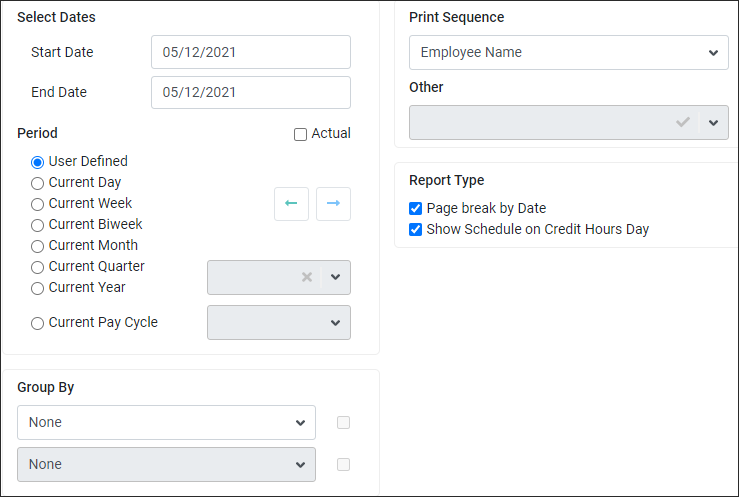Click the checkmark icon in Other field

[682, 122]
